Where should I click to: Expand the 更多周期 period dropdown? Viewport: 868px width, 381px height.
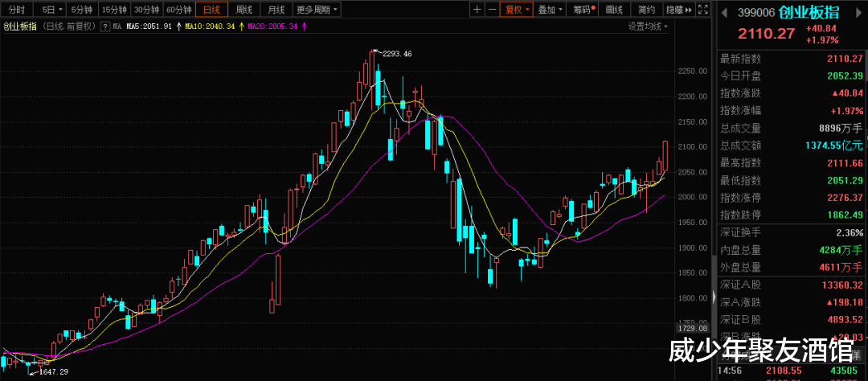[x=317, y=10]
